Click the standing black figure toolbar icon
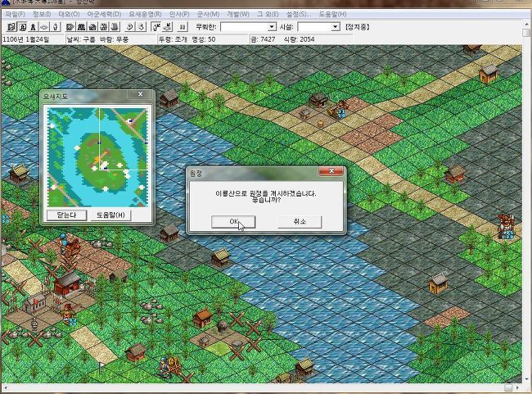 tap(34, 26)
